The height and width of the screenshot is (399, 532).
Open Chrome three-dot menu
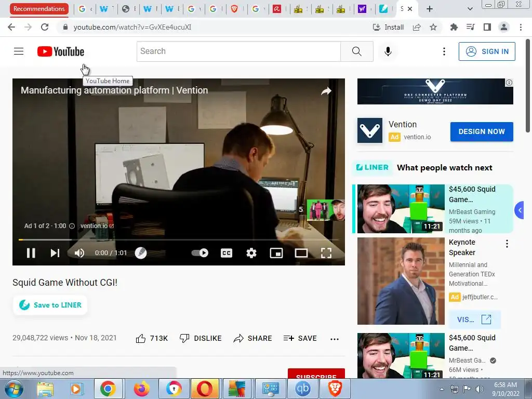pyautogui.click(x=521, y=27)
